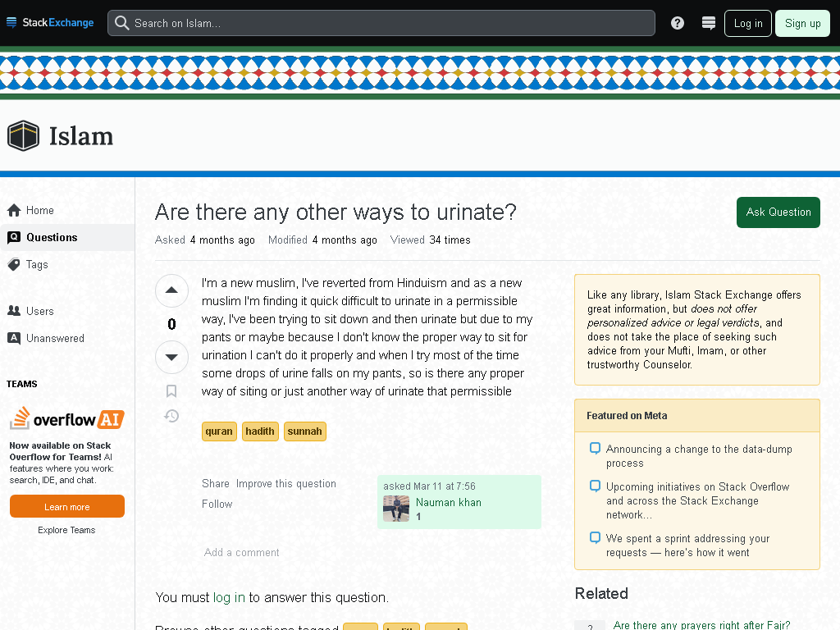Click the Viewed 34 times text
The height and width of the screenshot is (630, 840).
(430, 240)
